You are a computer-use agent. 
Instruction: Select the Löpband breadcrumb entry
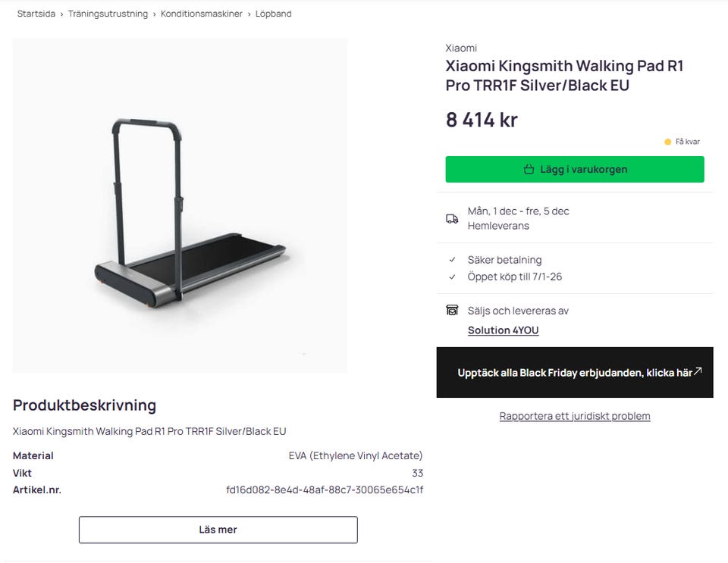coord(271,14)
